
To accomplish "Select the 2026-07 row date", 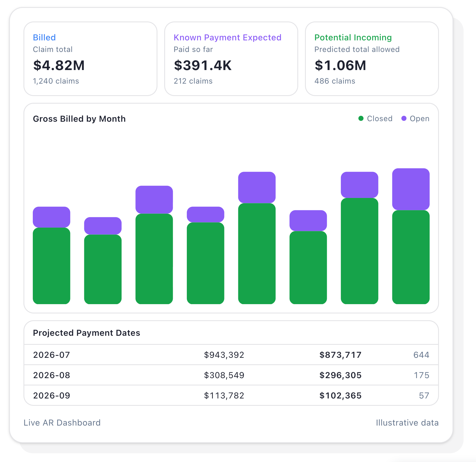I will tap(51, 355).
